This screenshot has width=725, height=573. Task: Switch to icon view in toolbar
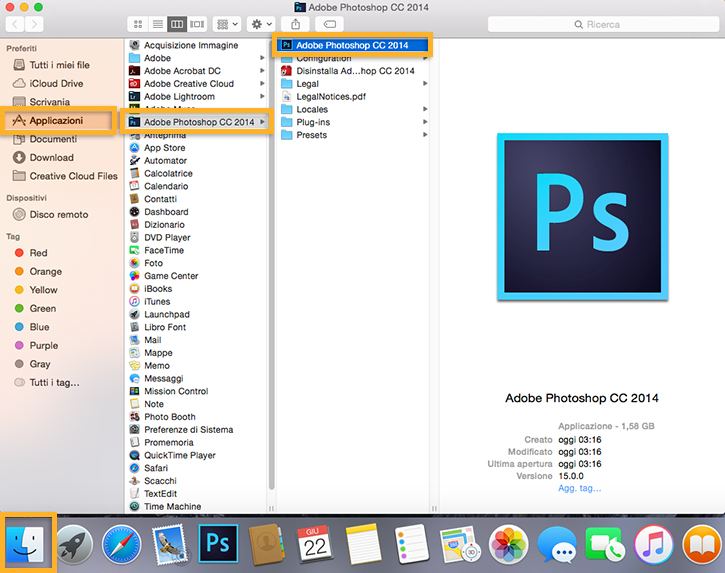[138, 24]
